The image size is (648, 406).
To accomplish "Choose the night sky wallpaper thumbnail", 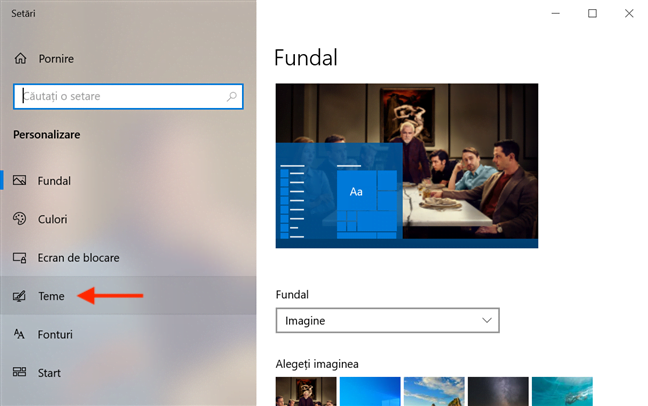I will point(498,391).
